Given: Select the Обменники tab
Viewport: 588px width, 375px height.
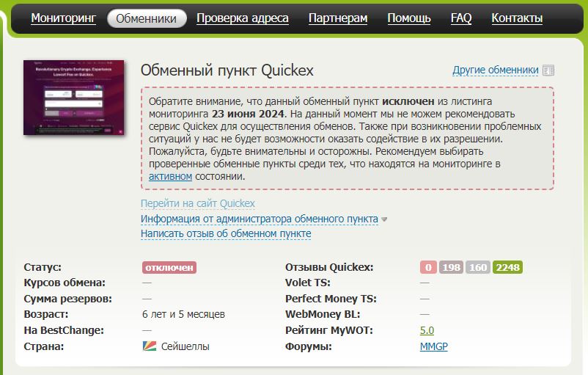Looking at the screenshot, I should (147, 18).
